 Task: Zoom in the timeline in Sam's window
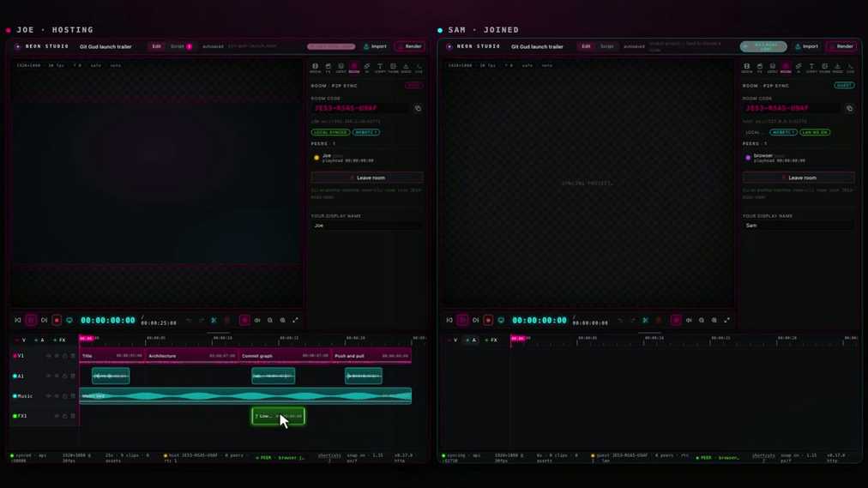point(714,320)
